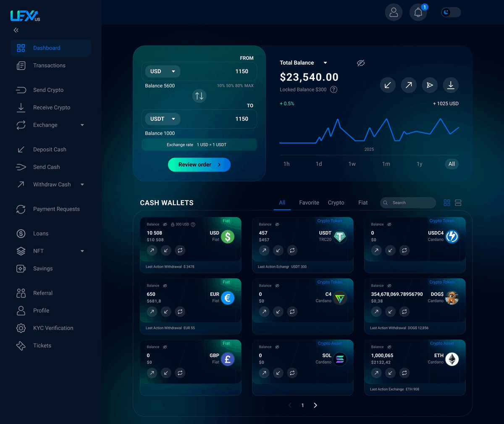Image resolution: width=504 pixels, height=424 pixels.
Task: Open the USDT currency dropdown
Action: (x=163, y=119)
